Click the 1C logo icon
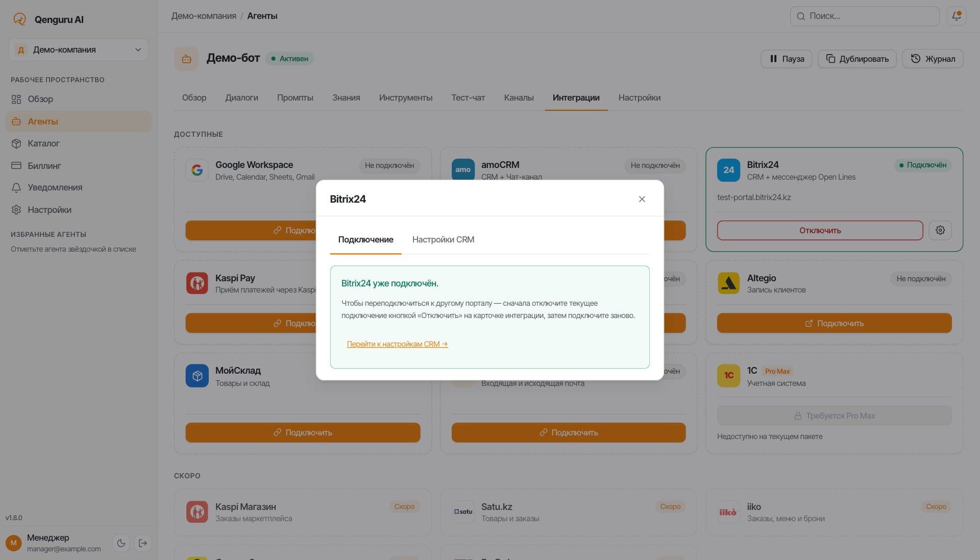The width and height of the screenshot is (980, 560). (728, 376)
